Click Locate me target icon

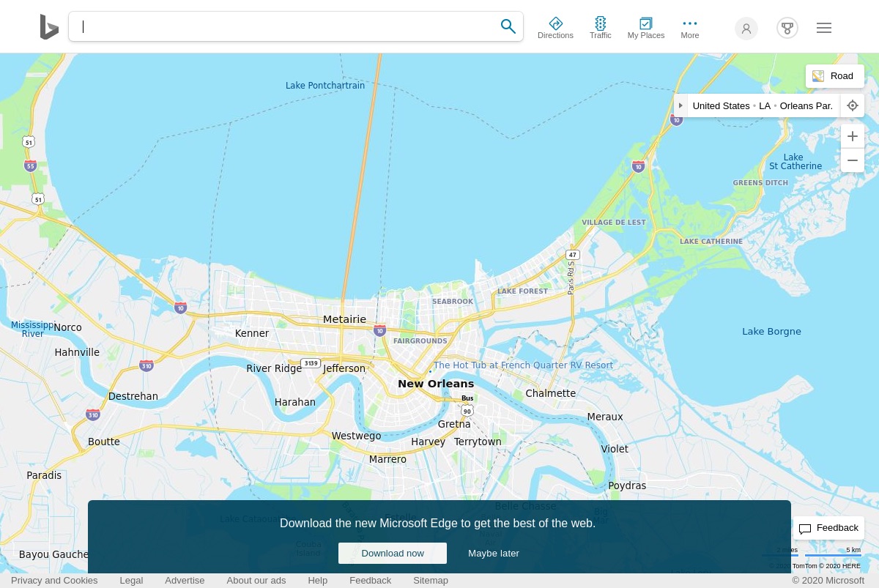click(853, 105)
